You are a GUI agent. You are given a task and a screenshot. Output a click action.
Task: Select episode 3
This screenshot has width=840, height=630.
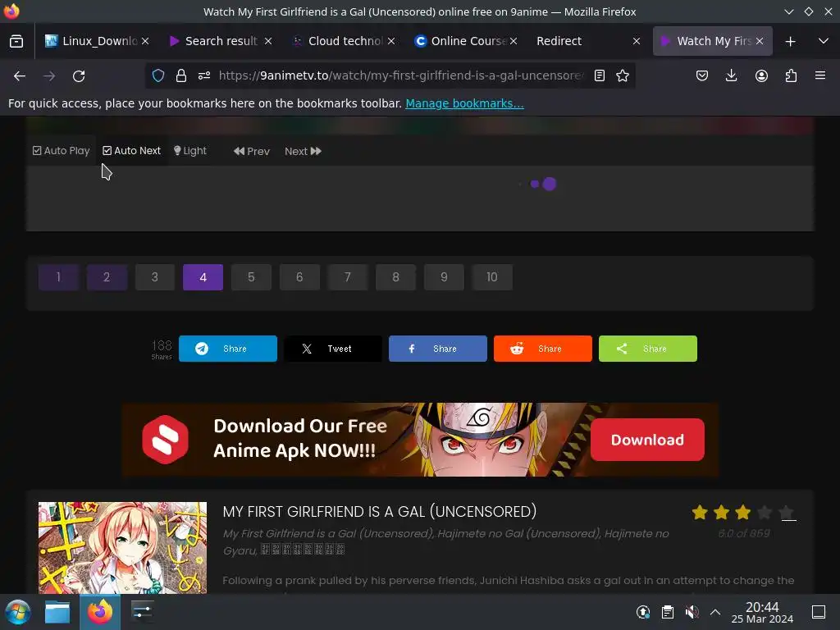coord(155,277)
